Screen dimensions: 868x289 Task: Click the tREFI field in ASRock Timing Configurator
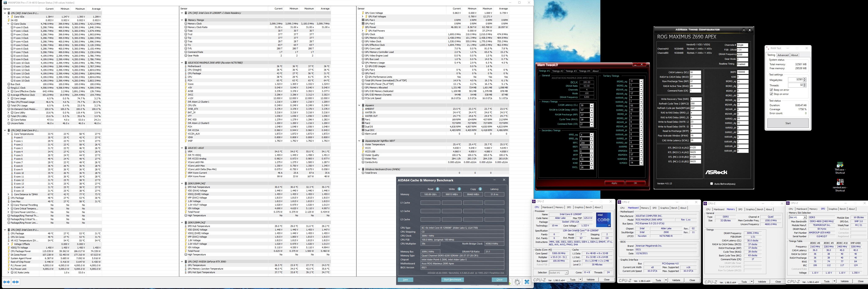click(742, 72)
